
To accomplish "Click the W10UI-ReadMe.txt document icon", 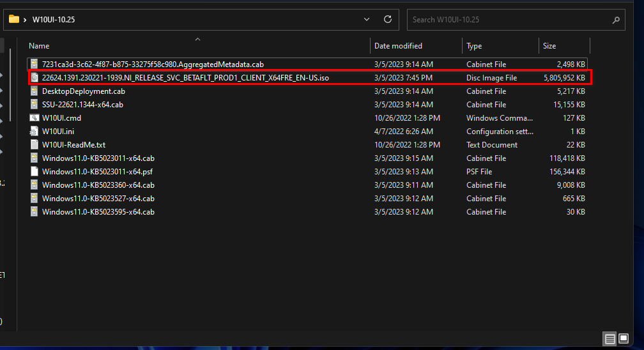I will point(34,144).
